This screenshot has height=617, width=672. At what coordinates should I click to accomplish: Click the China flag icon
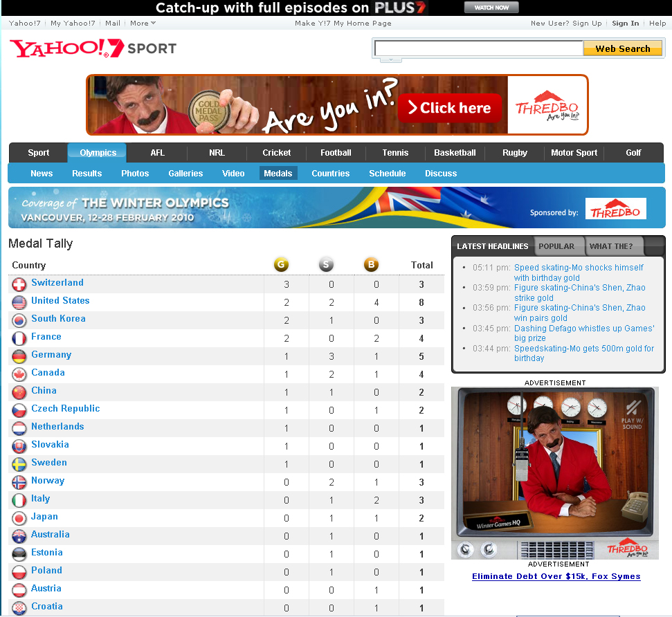pyautogui.click(x=19, y=392)
